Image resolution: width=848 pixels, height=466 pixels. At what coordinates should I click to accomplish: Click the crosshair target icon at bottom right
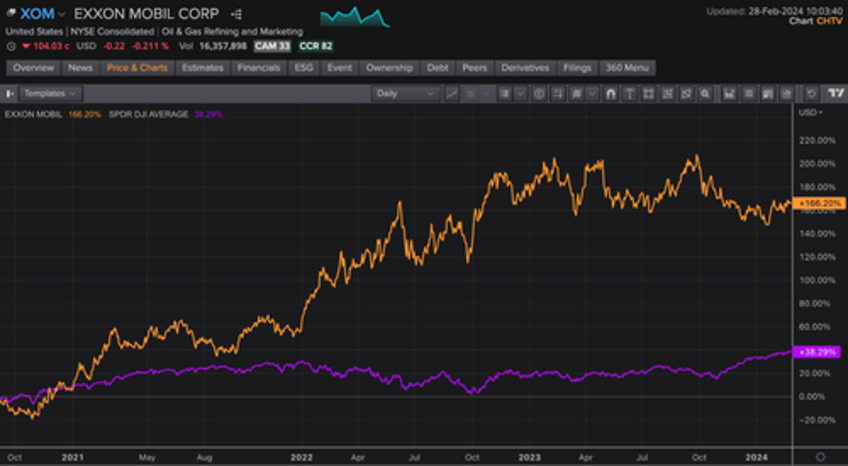tap(820, 457)
